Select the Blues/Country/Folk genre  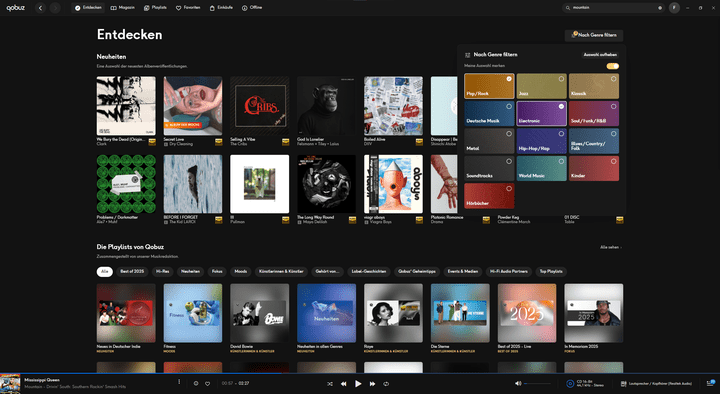point(594,141)
